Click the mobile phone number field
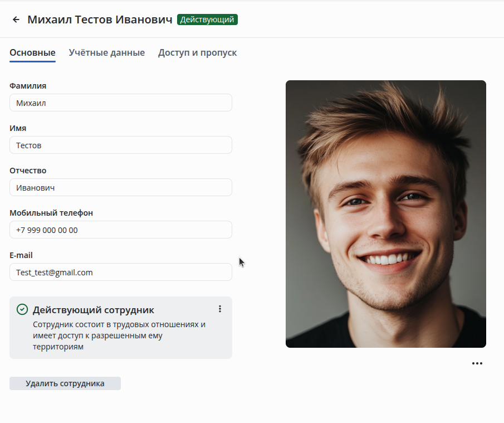Screen dimensions: 504x423 point(120,230)
